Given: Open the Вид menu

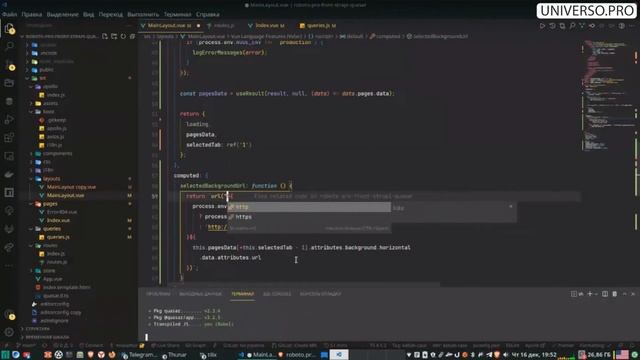Looking at the screenshot, I should [88, 14].
